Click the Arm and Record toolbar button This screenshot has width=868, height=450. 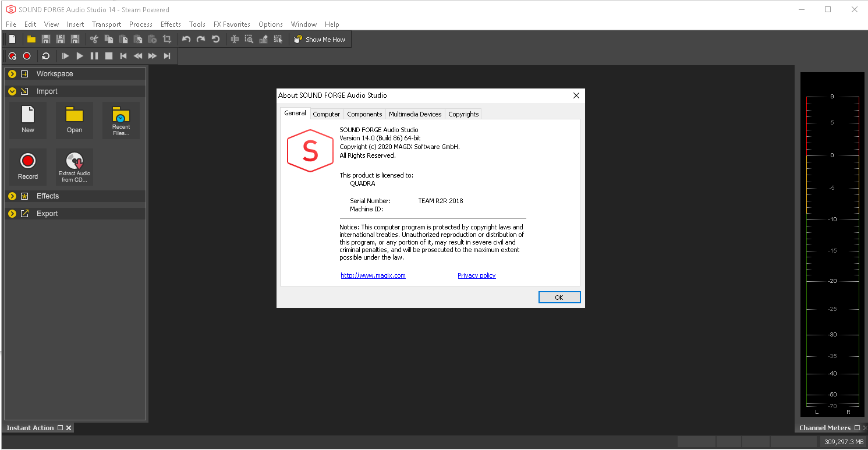tap(12, 56)
